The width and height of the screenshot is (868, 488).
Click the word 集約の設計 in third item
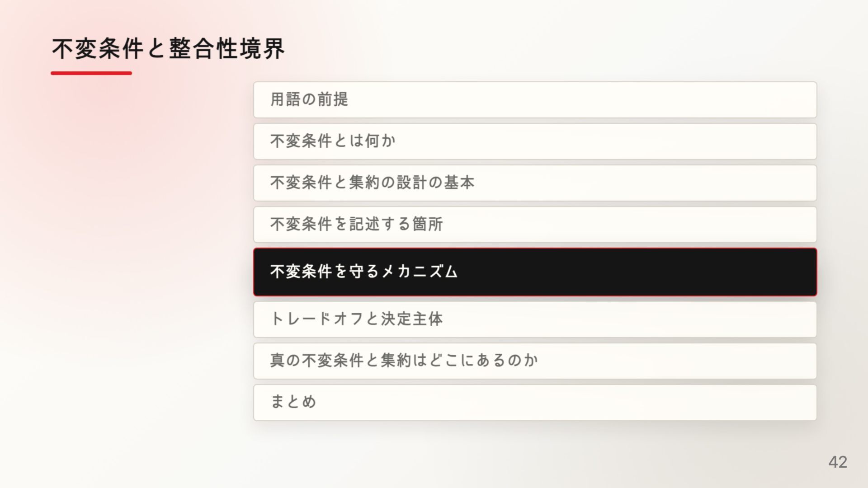point(388,183)
